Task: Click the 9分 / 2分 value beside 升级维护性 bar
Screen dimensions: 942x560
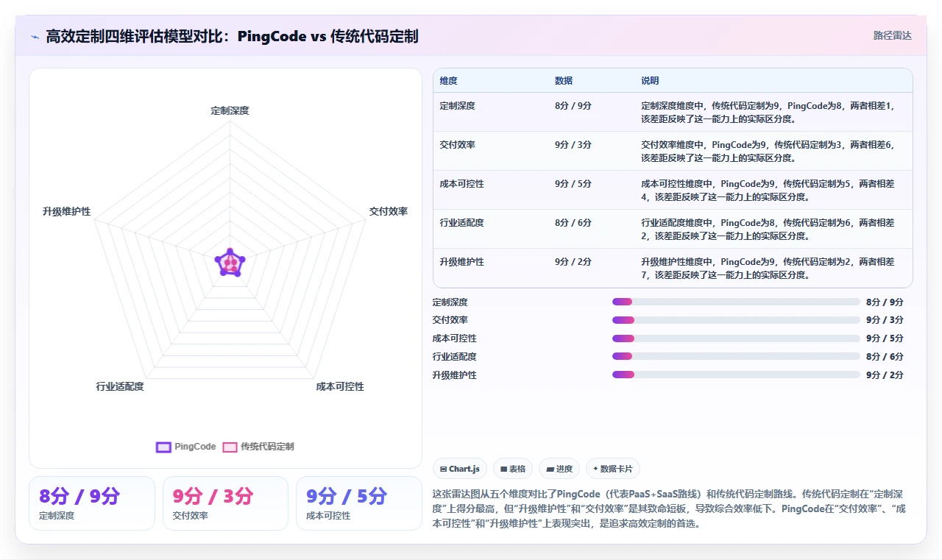Action: click(885, 375)
